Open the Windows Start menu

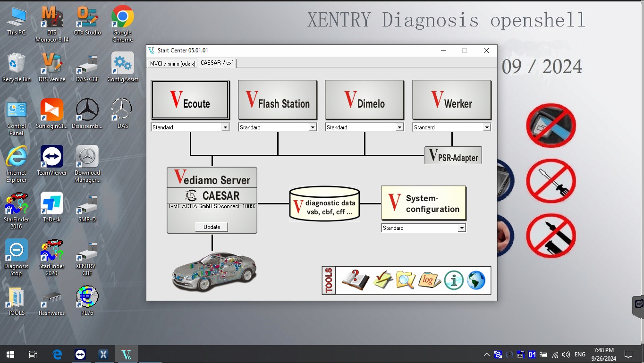click(10, 354)
